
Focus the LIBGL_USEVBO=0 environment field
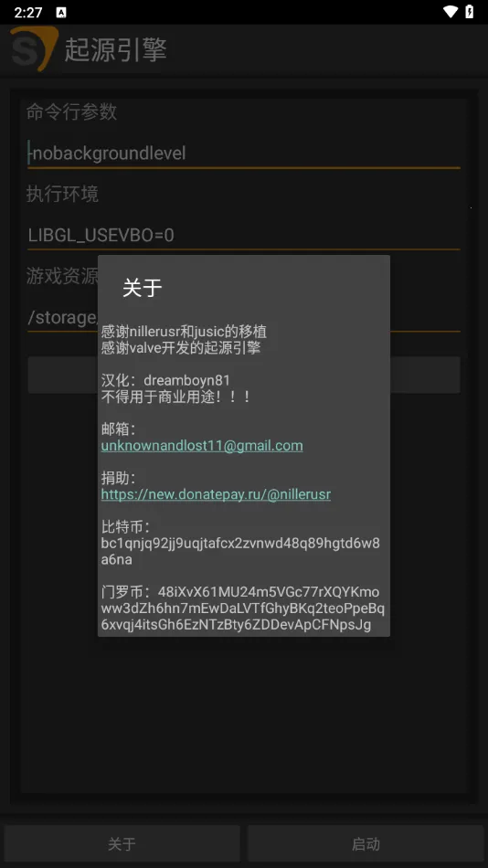244,235
